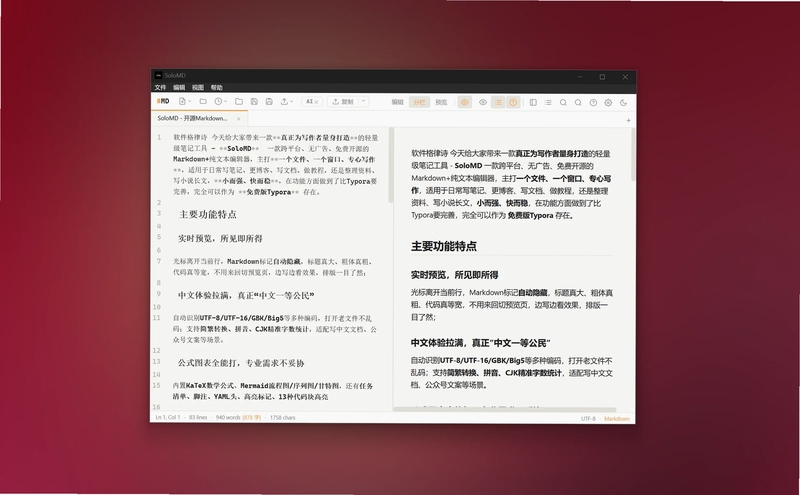Click Ln 1, Col 1 in status bar
The width and height of the screenshot is (800, 495).
[168, 417]
